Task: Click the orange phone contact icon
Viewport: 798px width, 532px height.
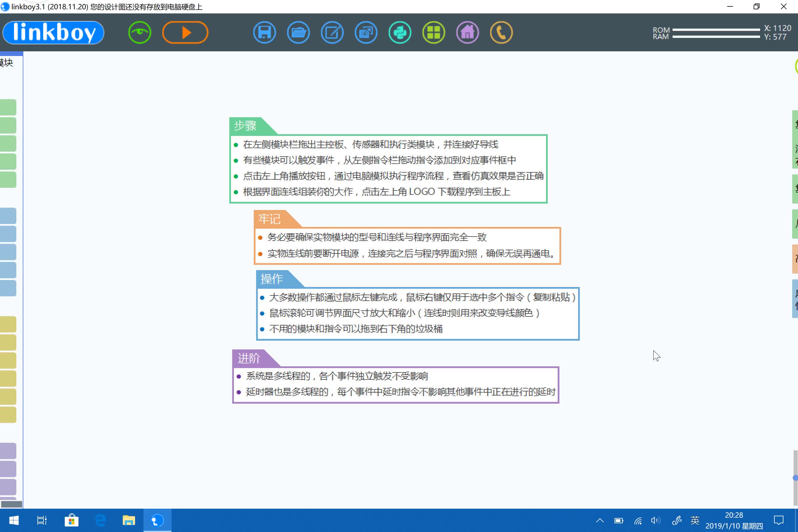Action: point(501,33)
